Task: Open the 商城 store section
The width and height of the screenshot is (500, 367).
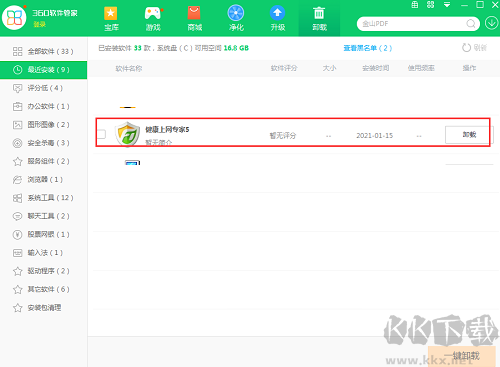Action: tap(194, 19)
